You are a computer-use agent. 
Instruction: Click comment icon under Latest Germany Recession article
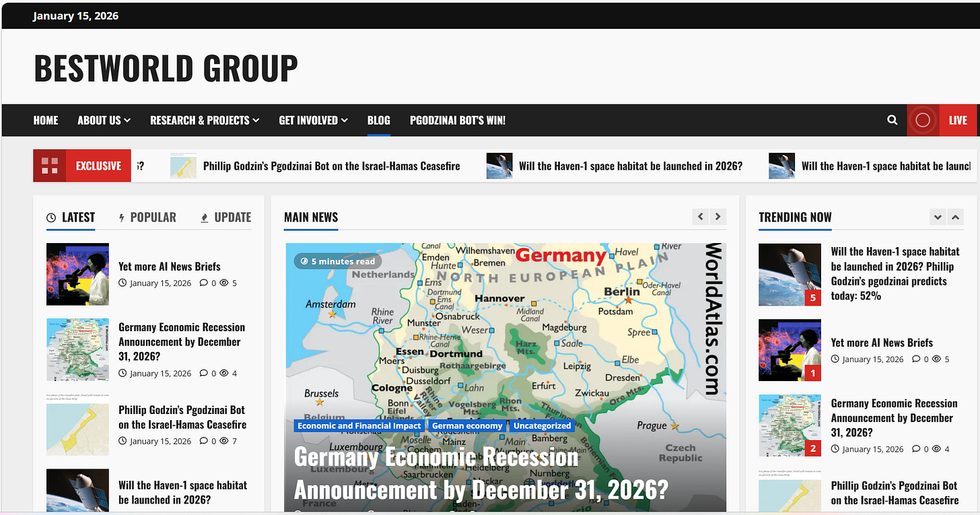coord(204,374)
